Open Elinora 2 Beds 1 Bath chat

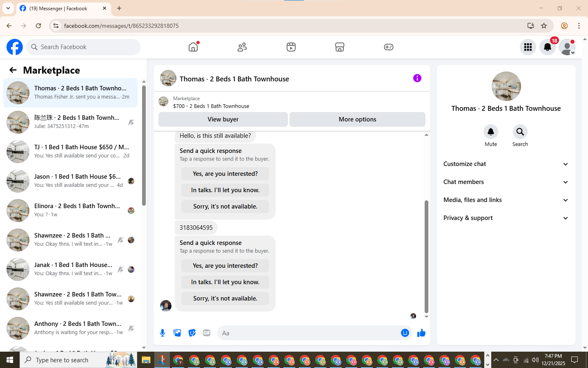[70, 211]
